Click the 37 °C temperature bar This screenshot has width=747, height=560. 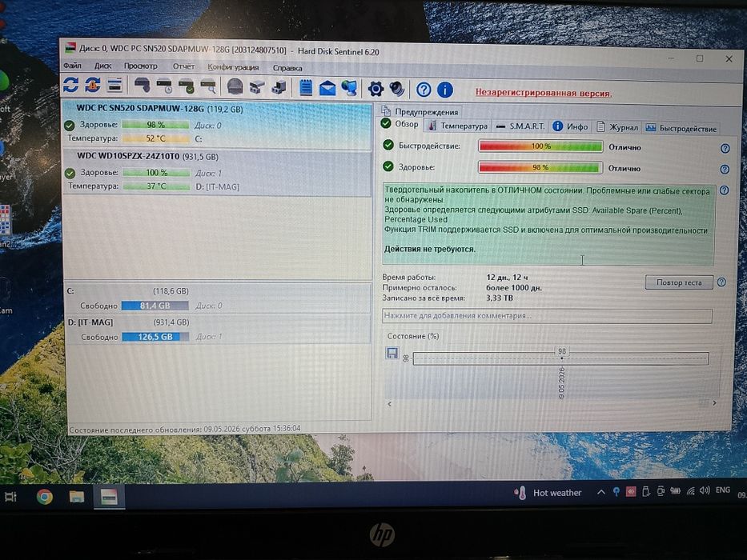(x=156, y=186)
